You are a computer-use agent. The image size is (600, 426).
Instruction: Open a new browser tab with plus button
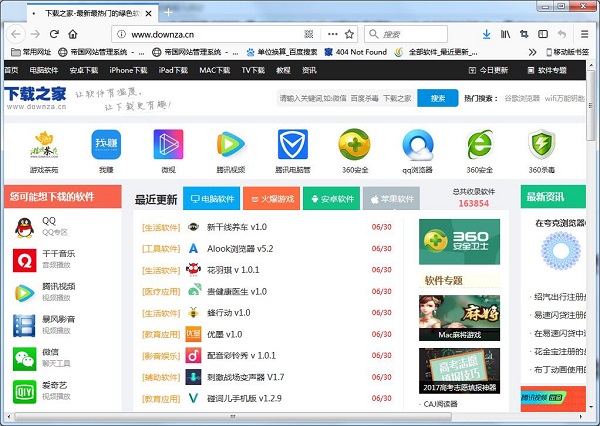tap(169, 12)
